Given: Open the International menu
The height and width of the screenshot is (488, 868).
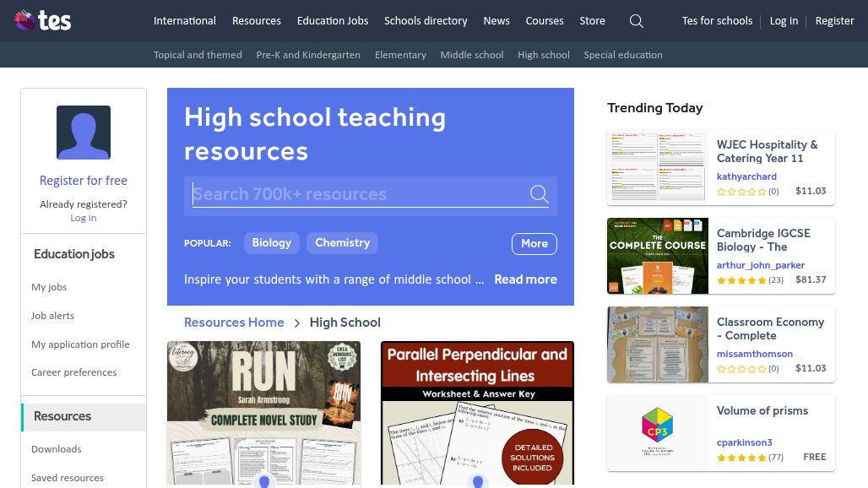Looking at the screenshot, I should 184,21.
